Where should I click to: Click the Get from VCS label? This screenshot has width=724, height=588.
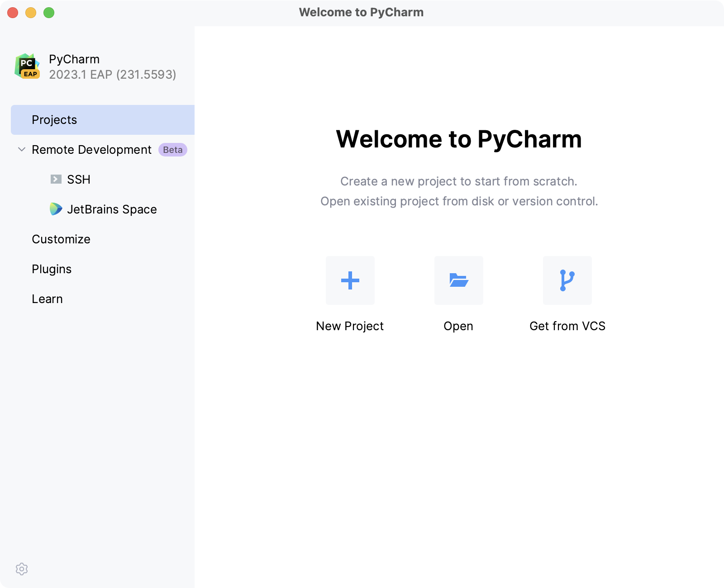[x=567, y=326]
